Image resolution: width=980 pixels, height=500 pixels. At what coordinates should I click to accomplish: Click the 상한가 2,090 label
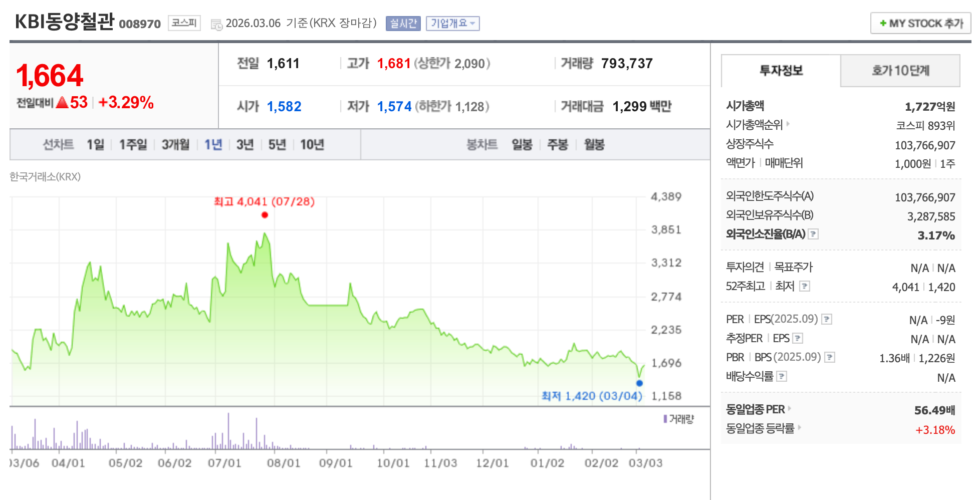point(452,64)
